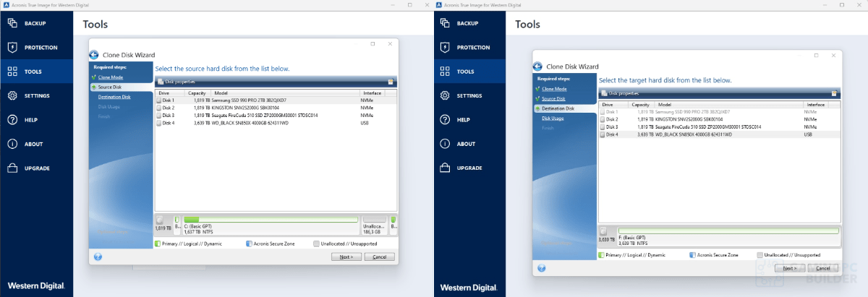Select Disk 2 KINGSTON row in target-disk list

coord(720,119)
